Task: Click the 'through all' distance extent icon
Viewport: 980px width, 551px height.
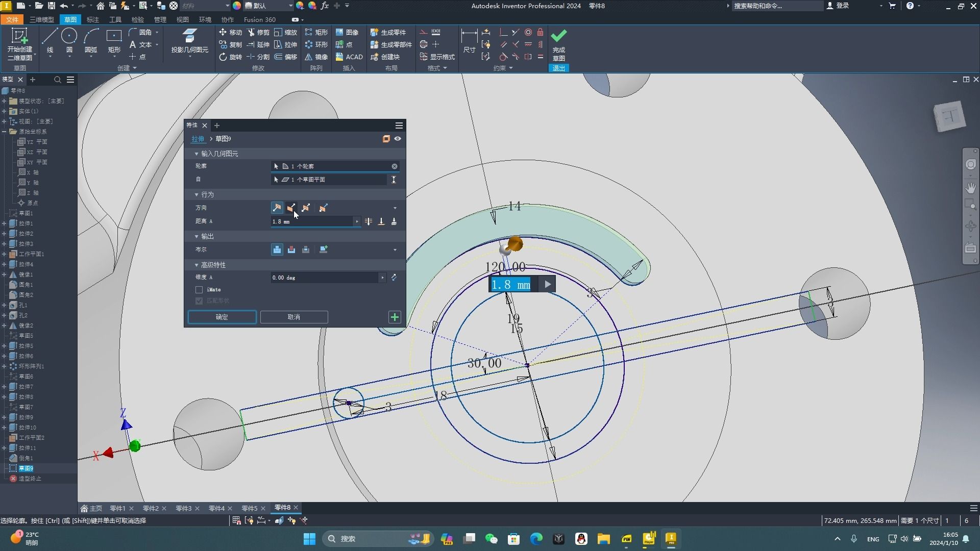Action: click(369, 221)
